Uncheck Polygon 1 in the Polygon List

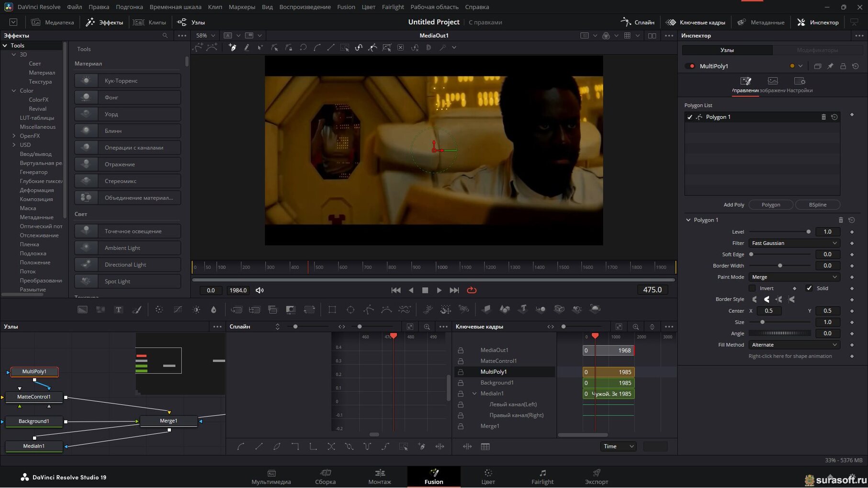tap(689, 117)
